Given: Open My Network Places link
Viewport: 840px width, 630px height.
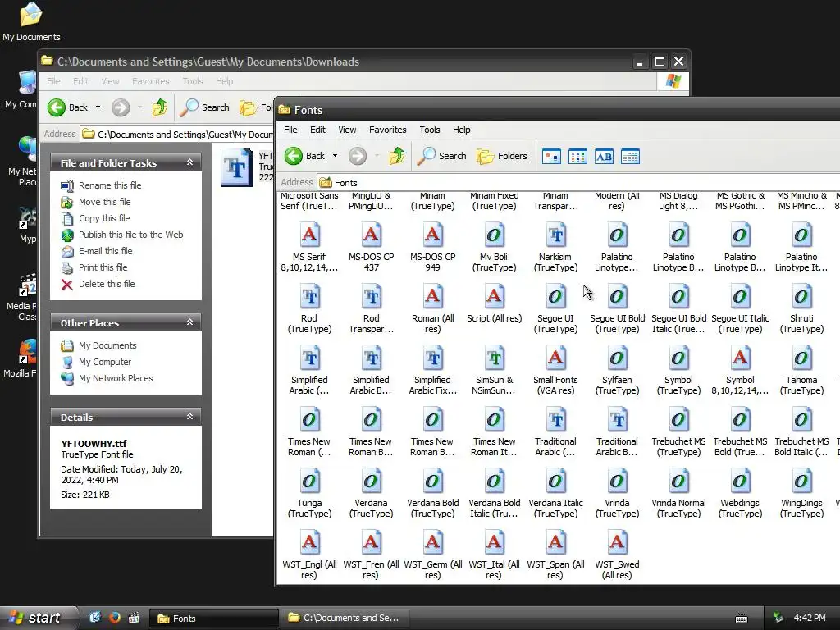Looking at the screenshot, I should point(116,378).
